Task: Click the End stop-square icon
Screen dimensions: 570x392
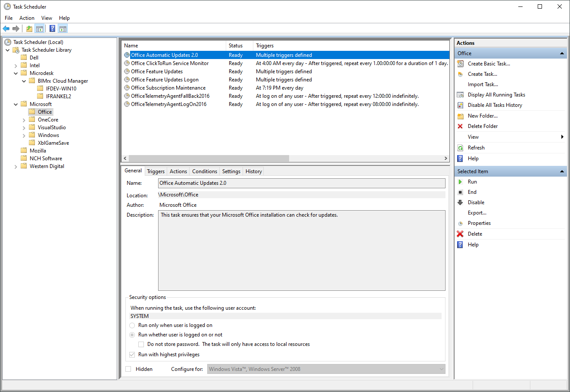Action: click(x=460, y=192)
